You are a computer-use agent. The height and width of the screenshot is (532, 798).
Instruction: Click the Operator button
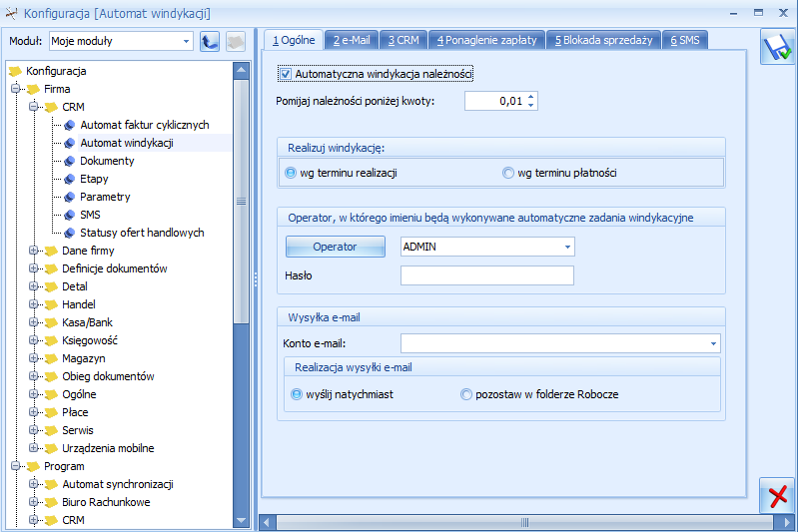click(x=335, y=247)
